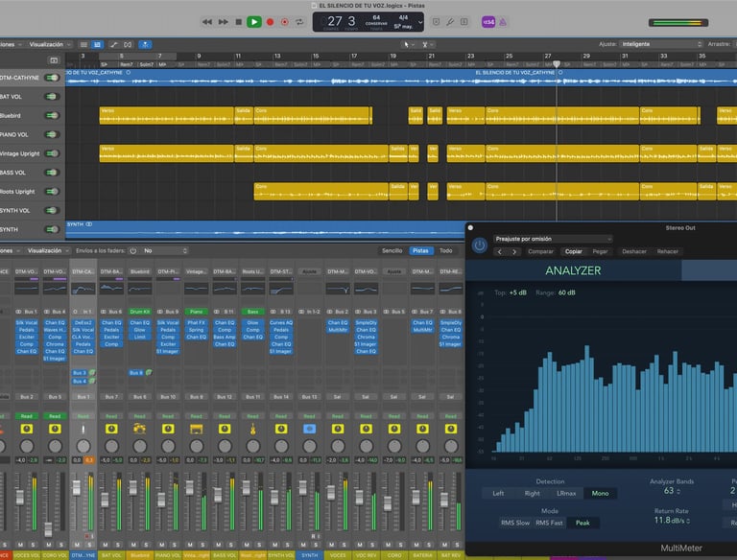Click the purple 1234 count-in button
737x560 pixels.
click(x=488, y=21)
